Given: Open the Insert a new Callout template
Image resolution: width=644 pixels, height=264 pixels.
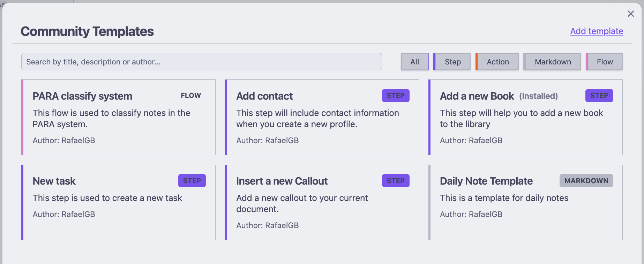Looking at the screenshot, I should pyautogui.click(x=322, y=202).
